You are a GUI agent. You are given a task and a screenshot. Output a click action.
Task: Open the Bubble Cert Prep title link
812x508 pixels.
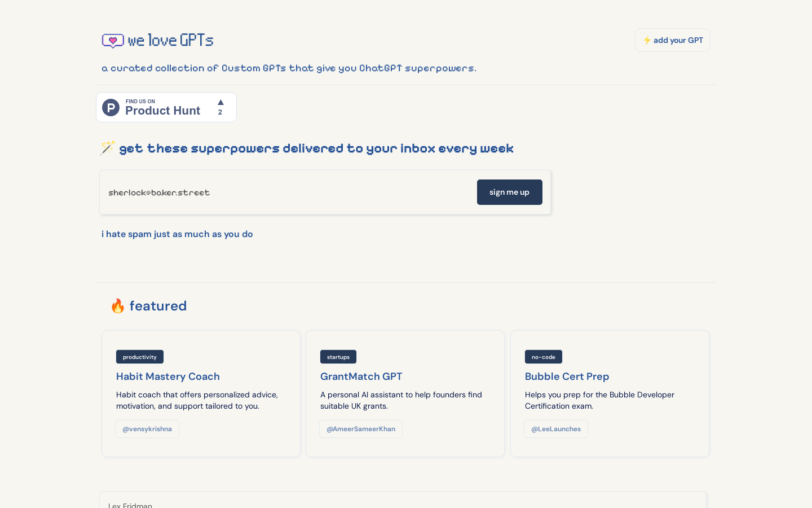[x=567, y=376]
